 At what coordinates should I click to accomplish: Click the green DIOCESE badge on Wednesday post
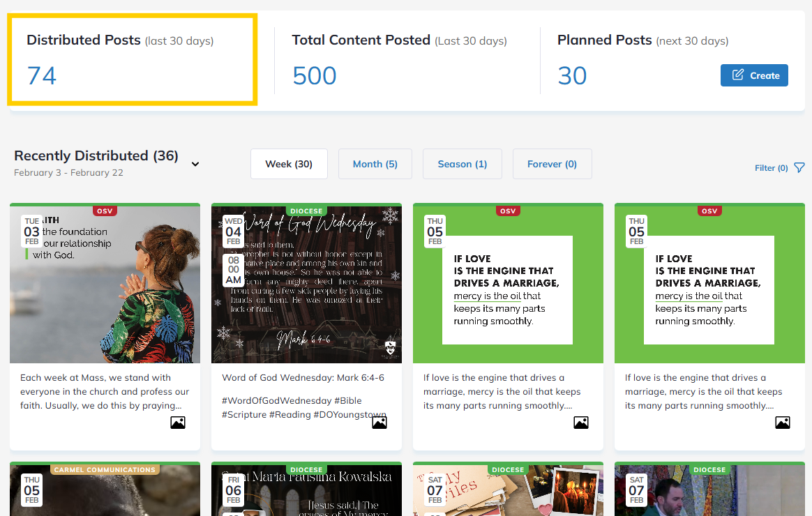tap(306, 211)
